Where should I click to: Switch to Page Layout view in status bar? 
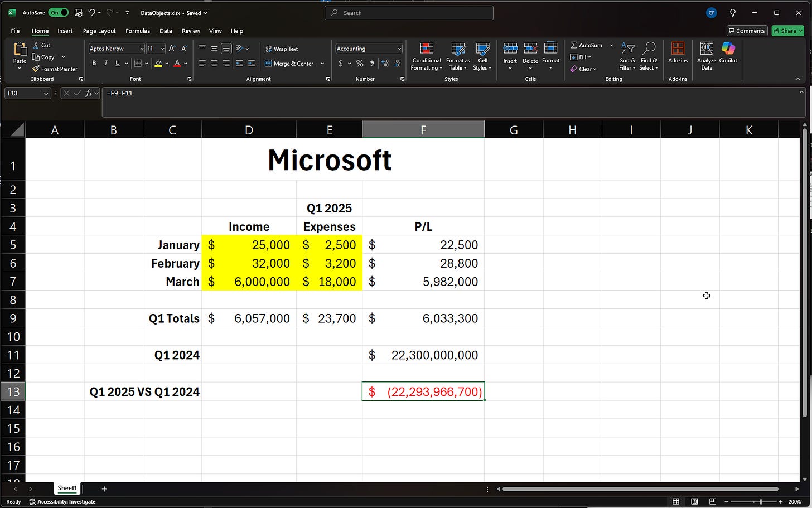pyautogui.click(x=694, y=501)
